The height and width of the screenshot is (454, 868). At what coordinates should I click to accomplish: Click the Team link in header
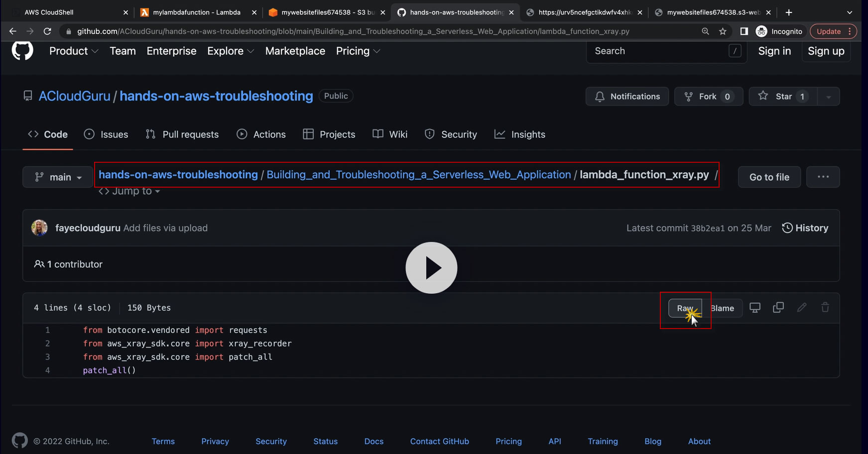123,51
